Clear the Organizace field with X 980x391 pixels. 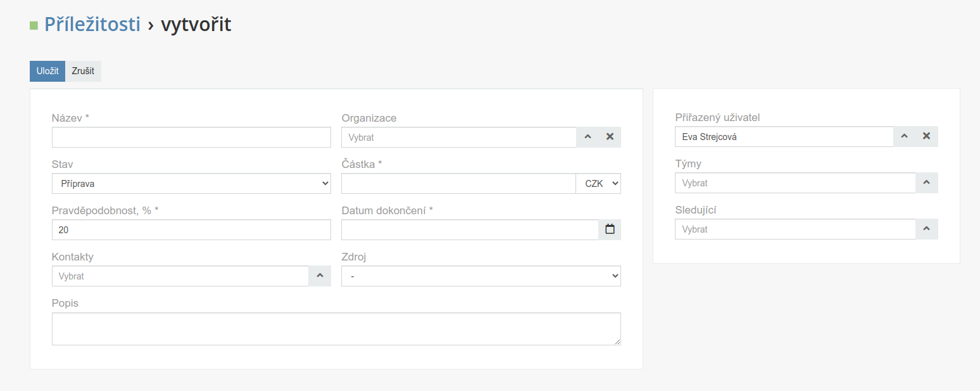point(610,137)
